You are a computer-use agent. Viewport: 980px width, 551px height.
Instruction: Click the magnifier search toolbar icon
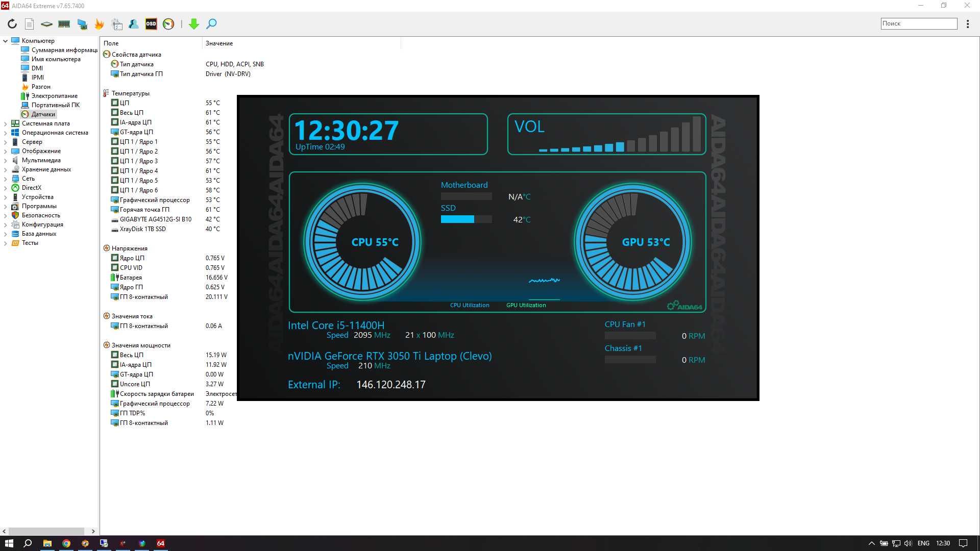tap(211, 23)
